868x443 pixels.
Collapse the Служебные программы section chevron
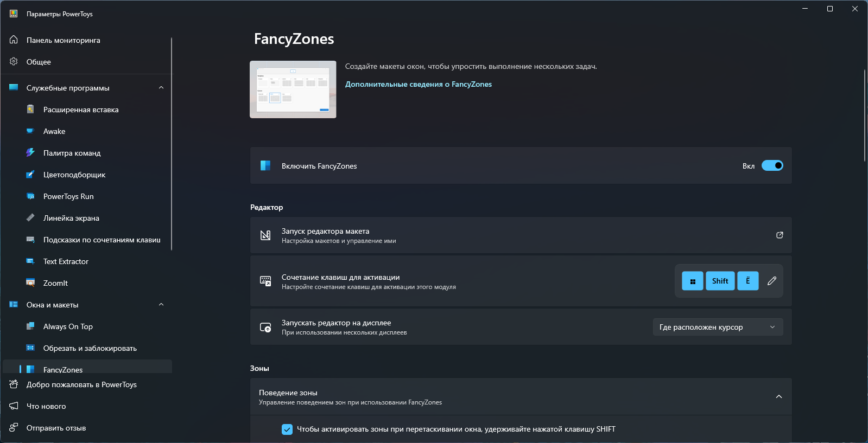(161, 87)
